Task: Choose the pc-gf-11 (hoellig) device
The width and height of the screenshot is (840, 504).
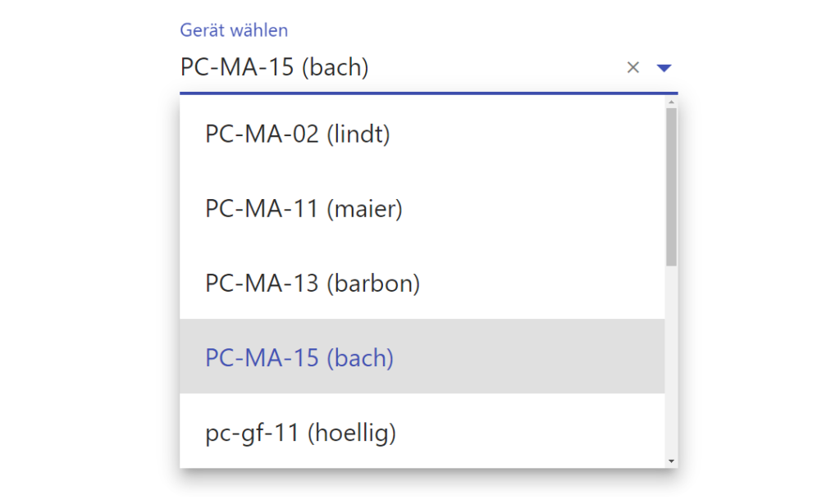Action: (300, 433)
